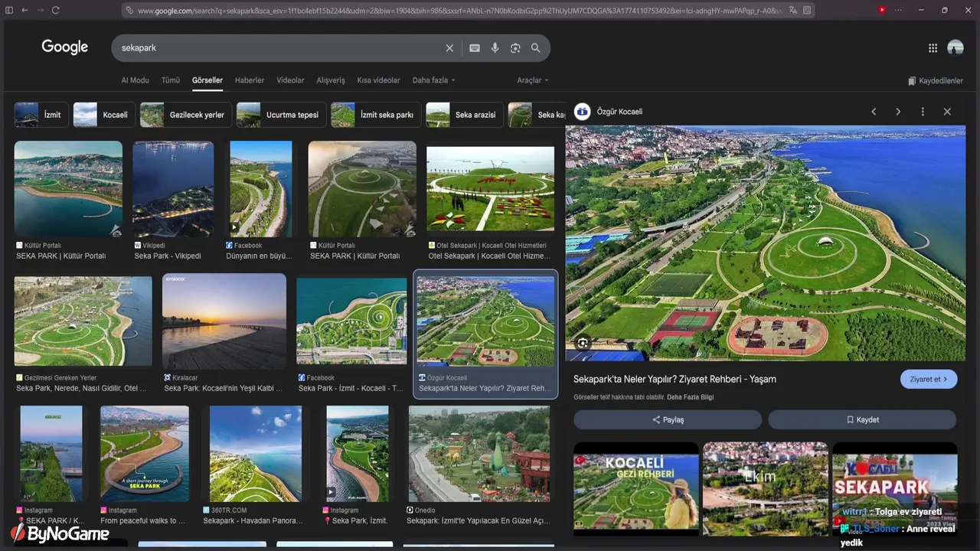This screenshot has height=551, width=980.
Task: Click the site info icon in address bar
Action: click(x=129, y=11)
